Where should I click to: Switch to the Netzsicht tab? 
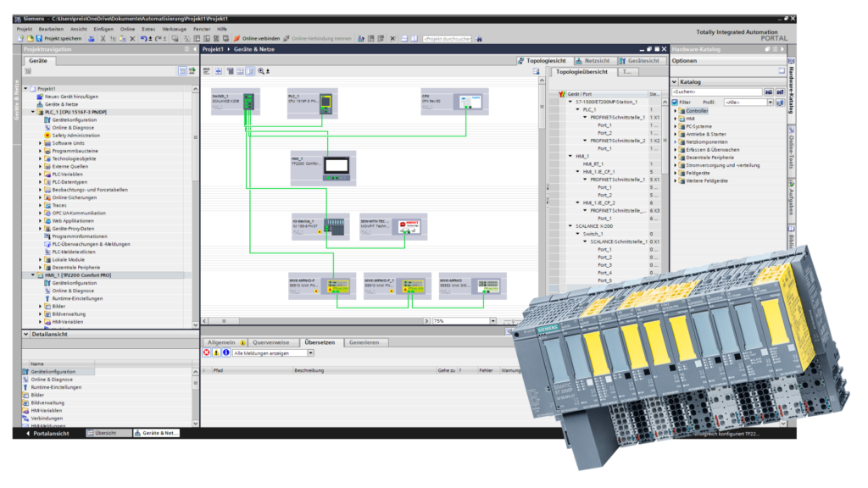tap(597, 61)
